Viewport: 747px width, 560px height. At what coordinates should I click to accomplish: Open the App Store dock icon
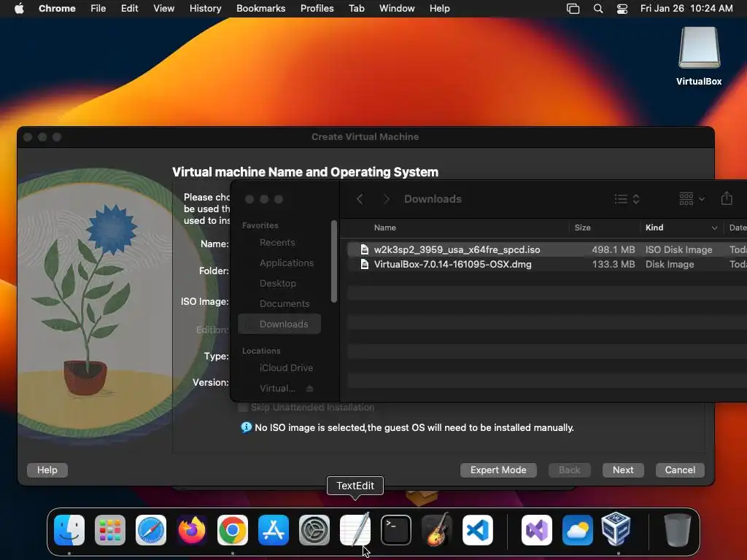tap(274, 530)
